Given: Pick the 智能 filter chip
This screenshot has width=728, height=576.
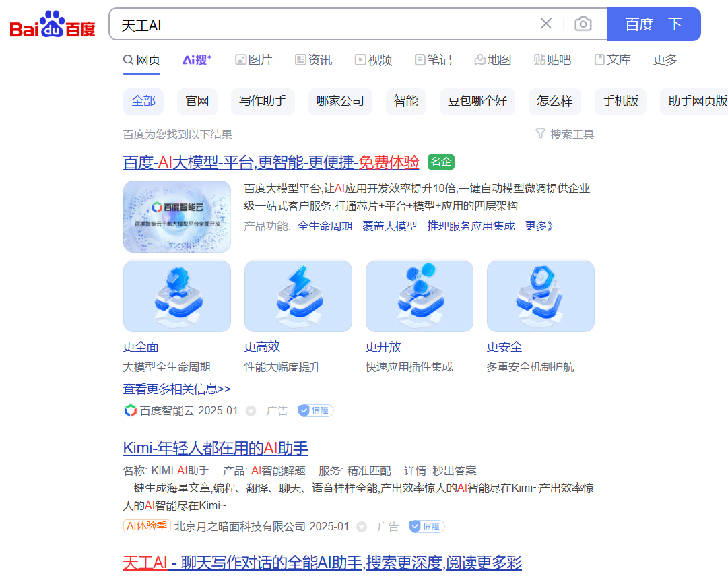Looking at the screenshot, I should [406, 101].
